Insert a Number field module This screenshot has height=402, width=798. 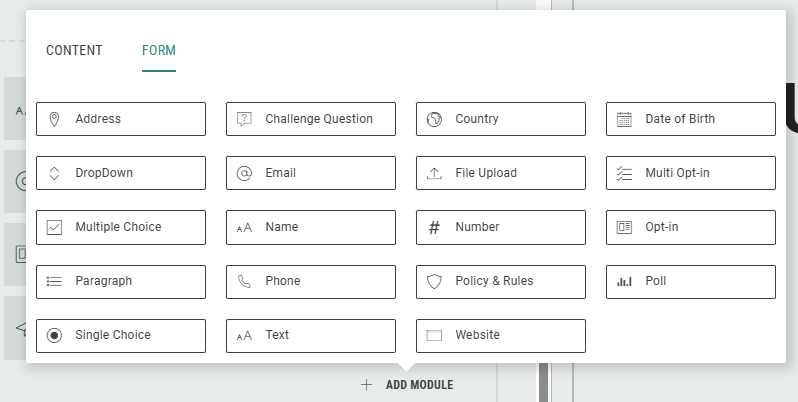tap(500, 227)
